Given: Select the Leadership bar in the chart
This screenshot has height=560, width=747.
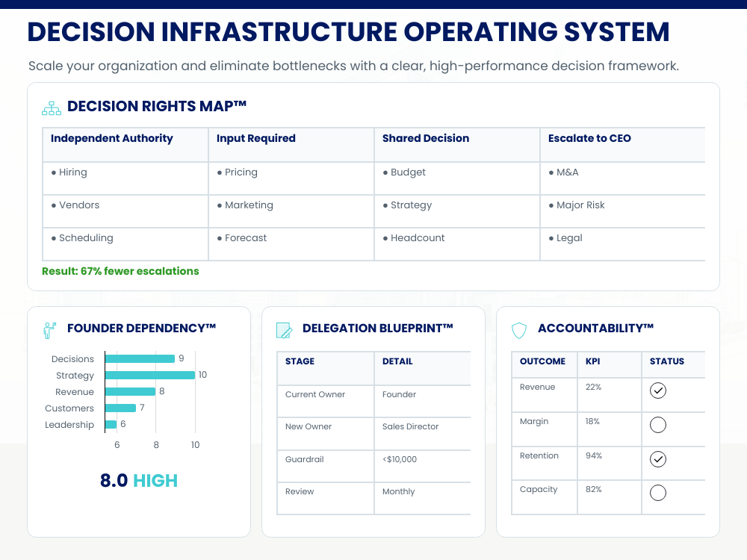Looking at the screenshot, I should pyautogui.click(x=111, y=424).
